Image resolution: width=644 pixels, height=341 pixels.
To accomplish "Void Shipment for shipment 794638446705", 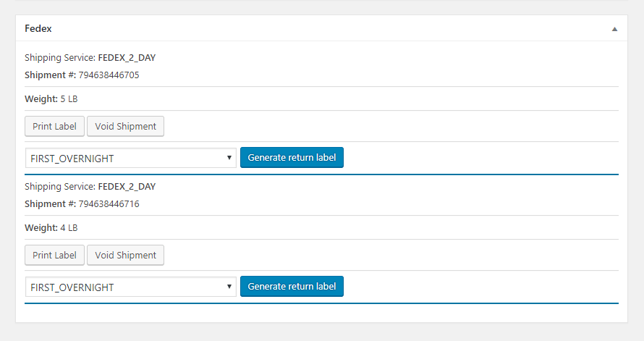I will click(126, 126).
